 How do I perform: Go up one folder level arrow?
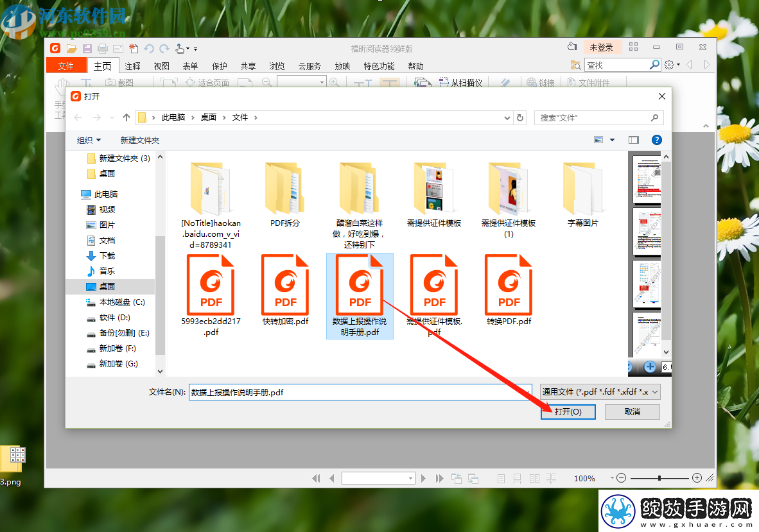126,117
